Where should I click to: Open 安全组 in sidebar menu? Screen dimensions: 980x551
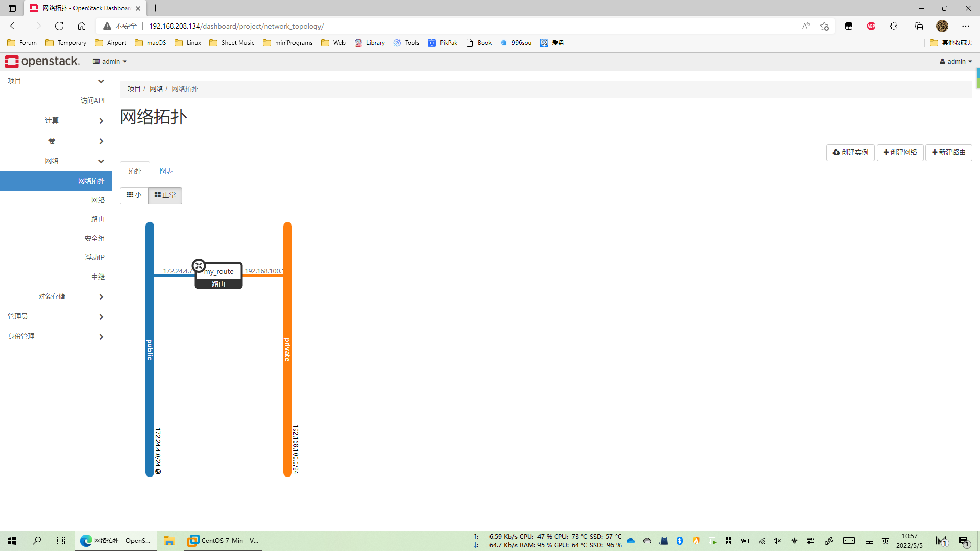94,238
